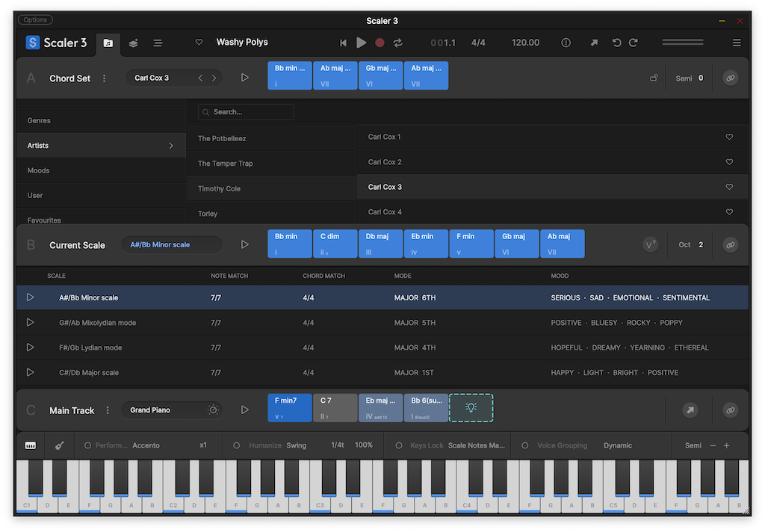Screen dimensions: 765x532
Task: Play the Main Track section
Action: (245, 410)
